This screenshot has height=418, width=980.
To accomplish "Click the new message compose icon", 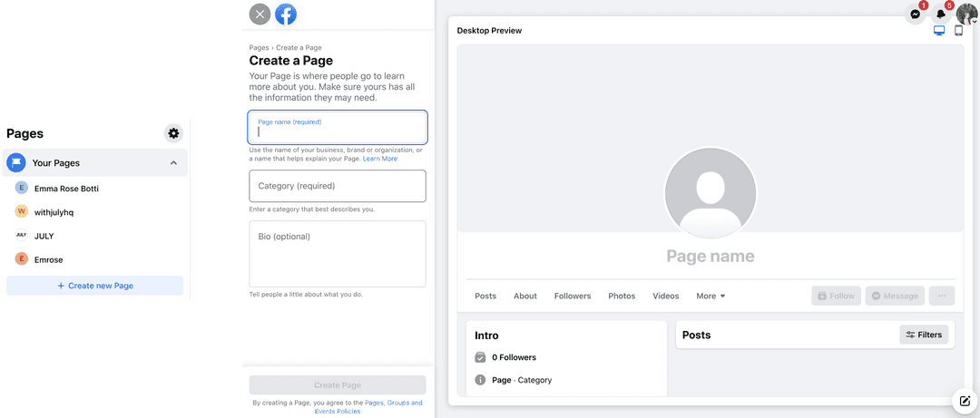I will [x=965, y=401].
